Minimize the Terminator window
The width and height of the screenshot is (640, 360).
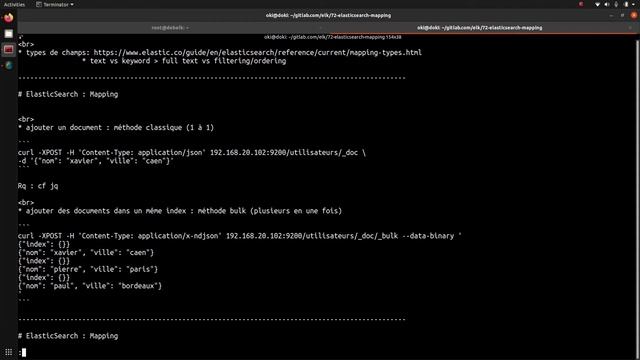(x=611, y=16)
